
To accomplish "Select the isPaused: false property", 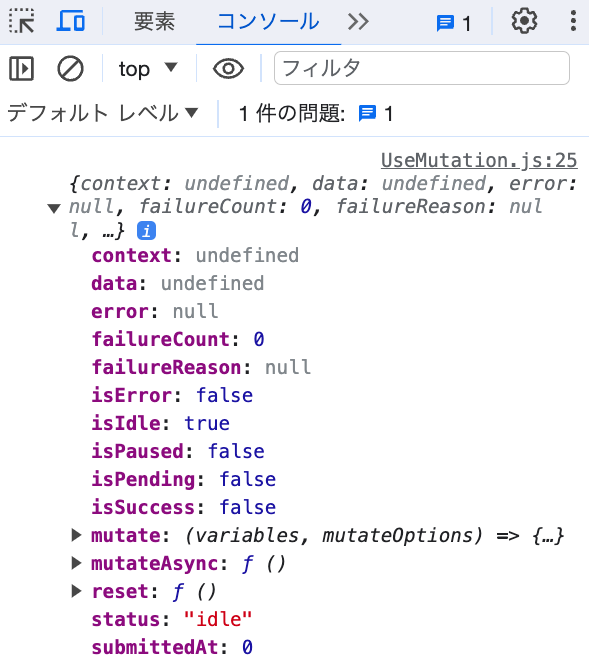I will pos(178,452).
